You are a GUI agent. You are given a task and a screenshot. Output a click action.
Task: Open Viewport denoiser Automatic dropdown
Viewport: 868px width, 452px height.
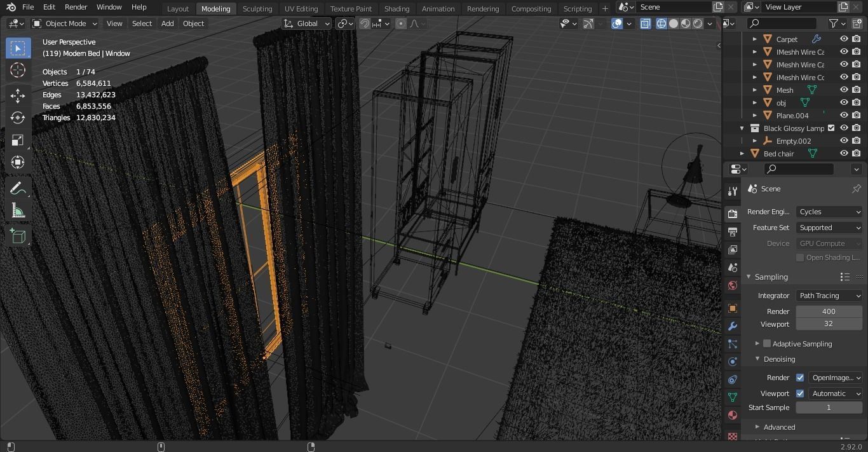pyautogui.click(x=836, y=394)
